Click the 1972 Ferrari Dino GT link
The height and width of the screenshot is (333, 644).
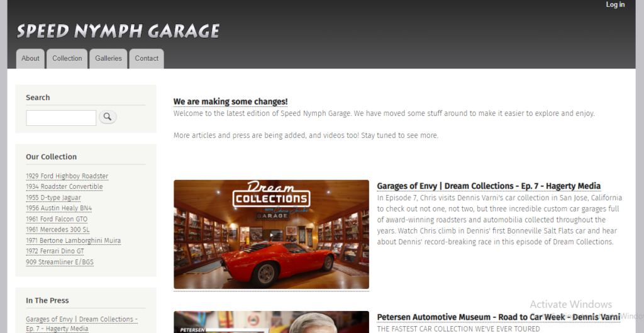coord(55,251)
